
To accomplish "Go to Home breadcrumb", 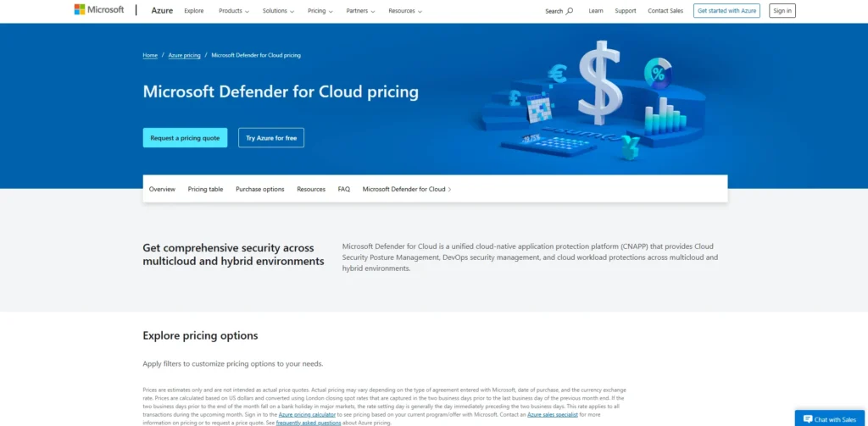I will 150,55.
